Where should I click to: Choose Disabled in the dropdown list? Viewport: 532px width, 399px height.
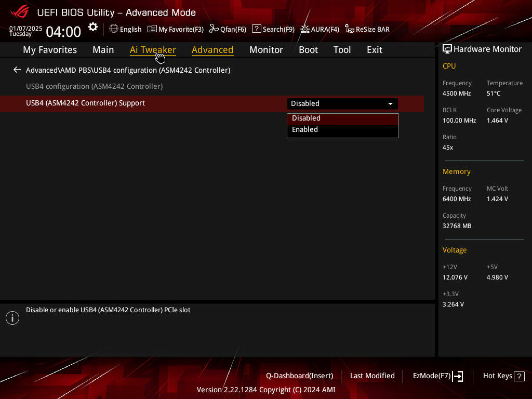click(343, 118)
